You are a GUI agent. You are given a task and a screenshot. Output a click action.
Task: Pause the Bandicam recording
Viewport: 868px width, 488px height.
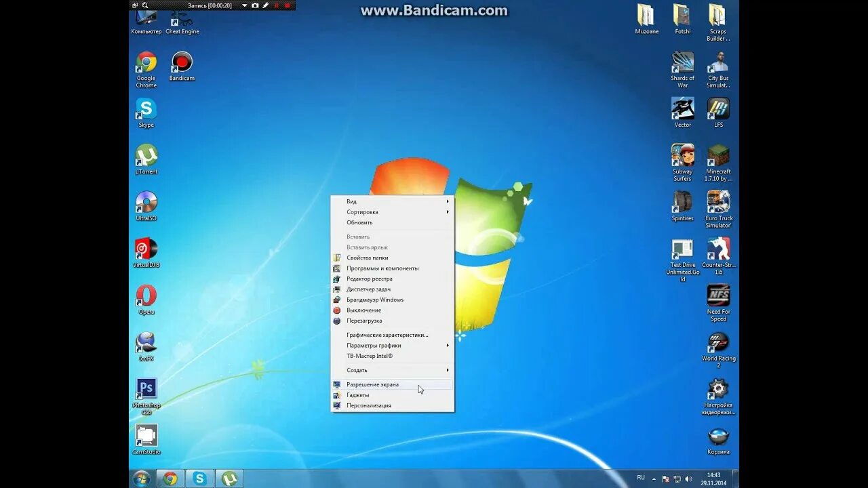276,5
